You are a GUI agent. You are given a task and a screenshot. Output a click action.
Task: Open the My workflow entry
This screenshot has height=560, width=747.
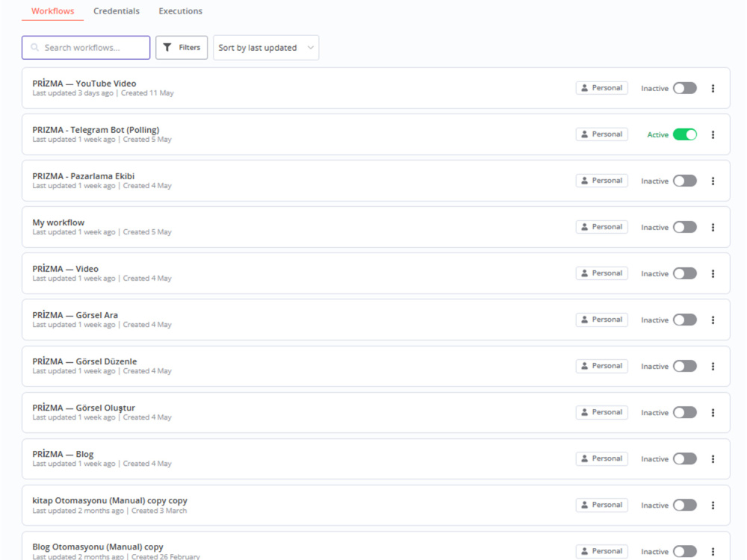[x=376, y=227]
